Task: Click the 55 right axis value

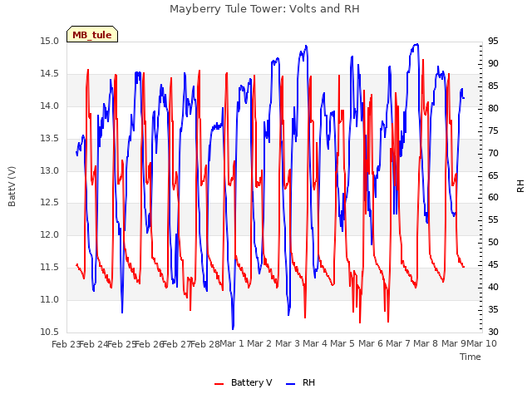Action: (493, 219)
